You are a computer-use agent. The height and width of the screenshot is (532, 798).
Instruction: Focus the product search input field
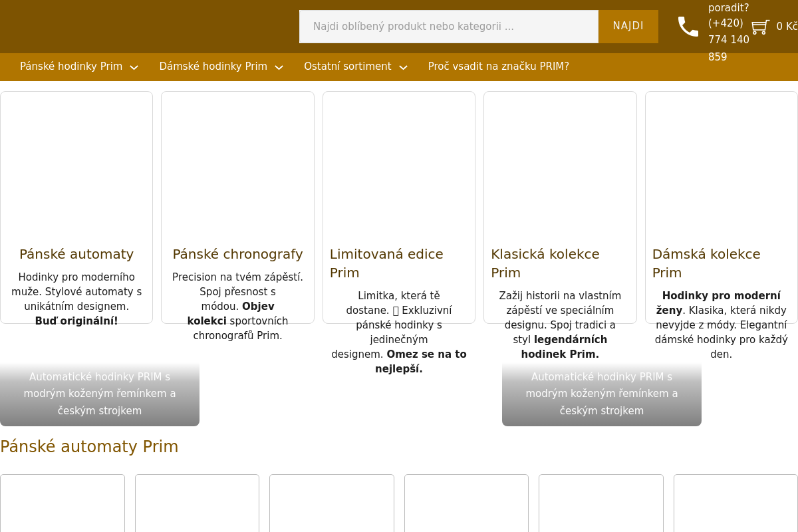point(449,27)
